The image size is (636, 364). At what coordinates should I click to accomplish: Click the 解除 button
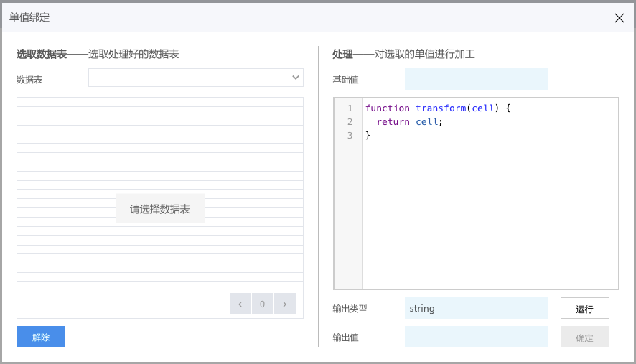pyautogui.click(x=41, y=337)
